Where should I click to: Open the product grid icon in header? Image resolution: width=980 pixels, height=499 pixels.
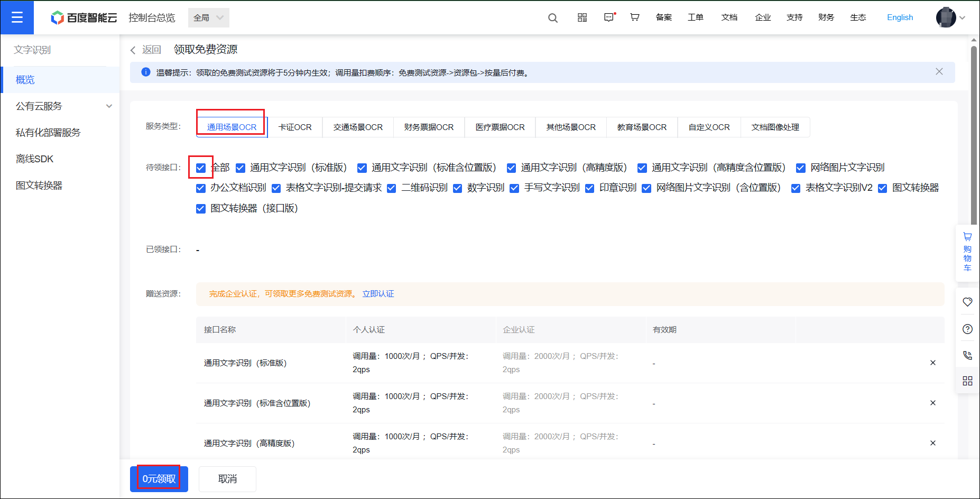click(x=582, y=17)
